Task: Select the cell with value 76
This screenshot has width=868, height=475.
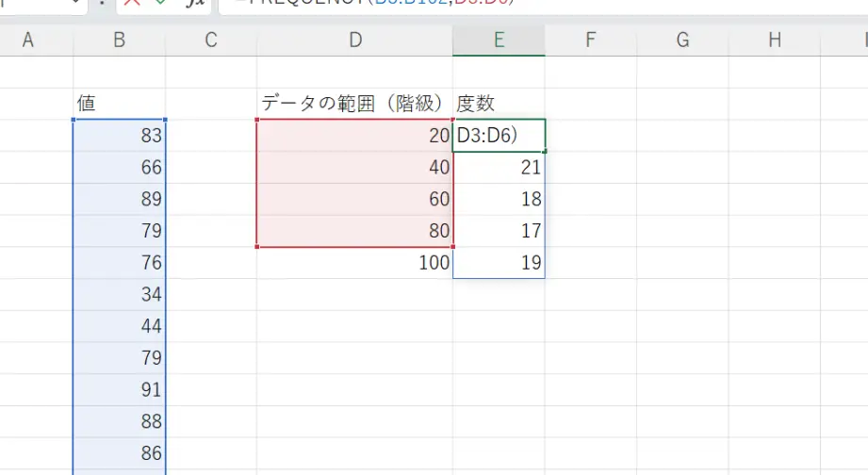Action: click(119, 262)
